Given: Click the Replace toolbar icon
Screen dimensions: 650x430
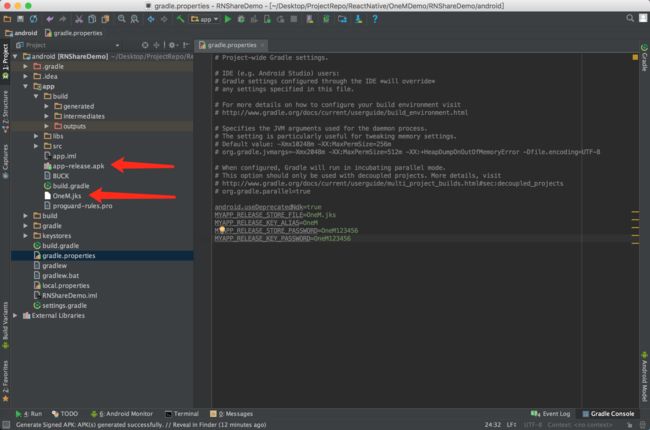Looking at the screenshot, I should point(135,19).
